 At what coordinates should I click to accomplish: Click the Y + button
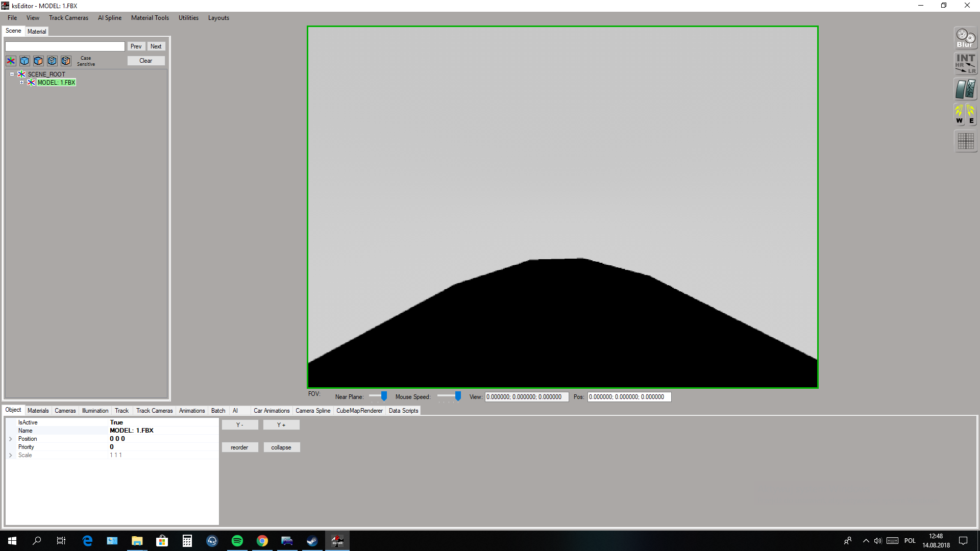(x=281, y=425)
